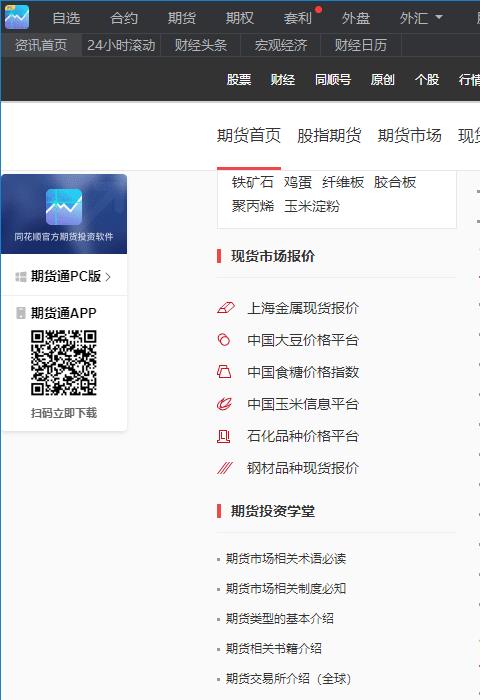The height and width of the screenshot is (700, 480).
Task: Go to 股指期货 navigation tab
Action: click(329, 135)
